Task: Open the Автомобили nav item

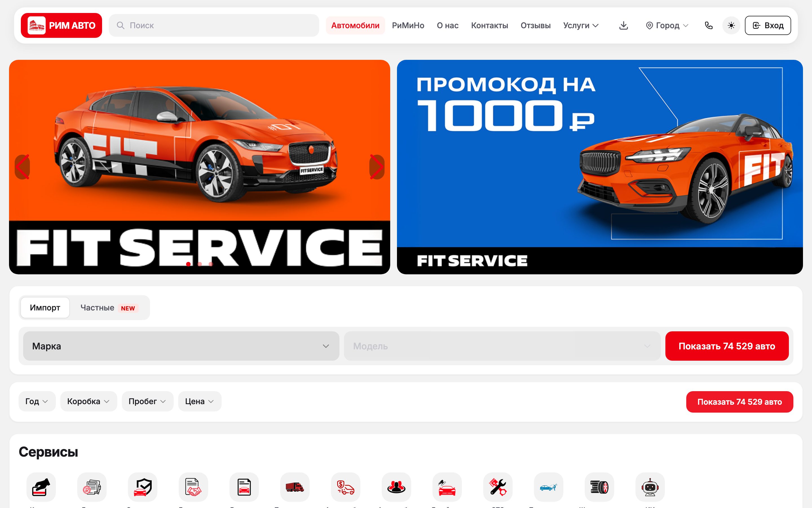Action: coord(355,25)
